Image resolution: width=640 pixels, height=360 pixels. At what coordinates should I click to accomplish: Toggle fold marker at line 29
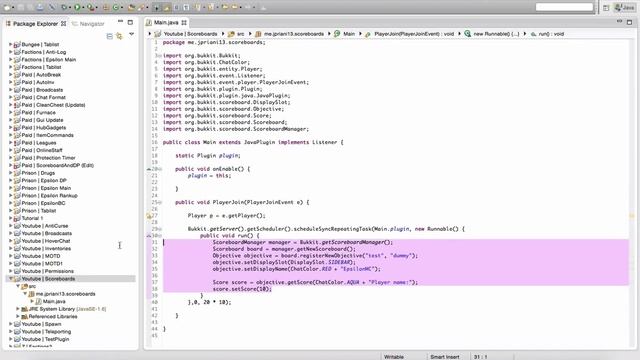click(x=160, y=229)
